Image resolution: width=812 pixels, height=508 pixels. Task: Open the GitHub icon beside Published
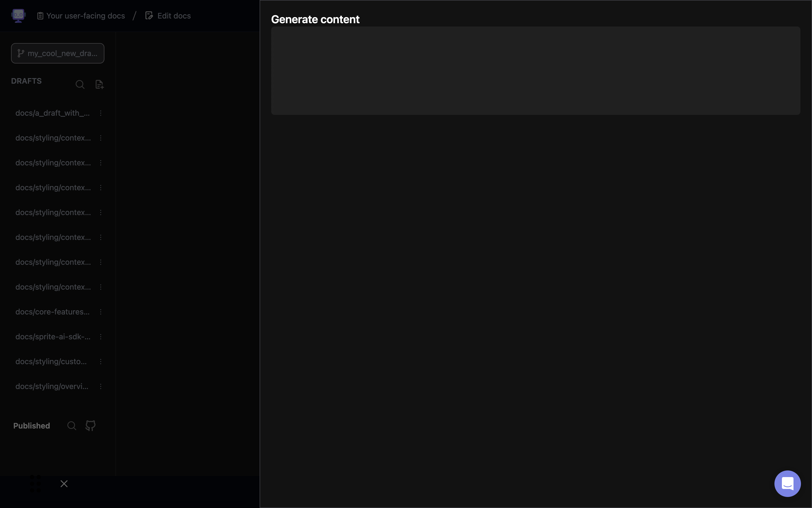[x=90, y=426]
